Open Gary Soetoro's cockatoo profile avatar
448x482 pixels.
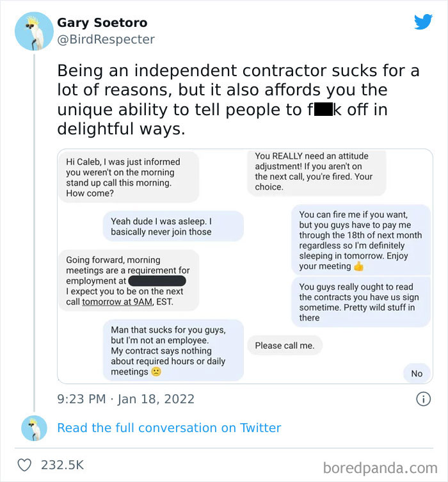pyautogui.click(x=34, y=31)
